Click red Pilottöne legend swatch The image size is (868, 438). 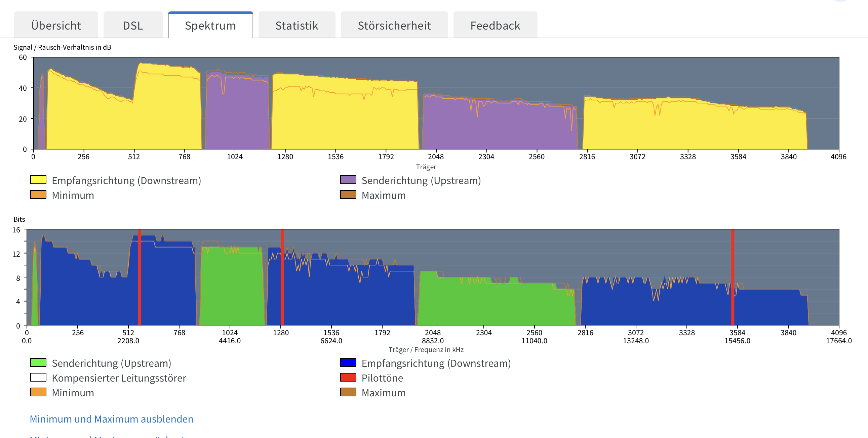[x=348, y=378]
